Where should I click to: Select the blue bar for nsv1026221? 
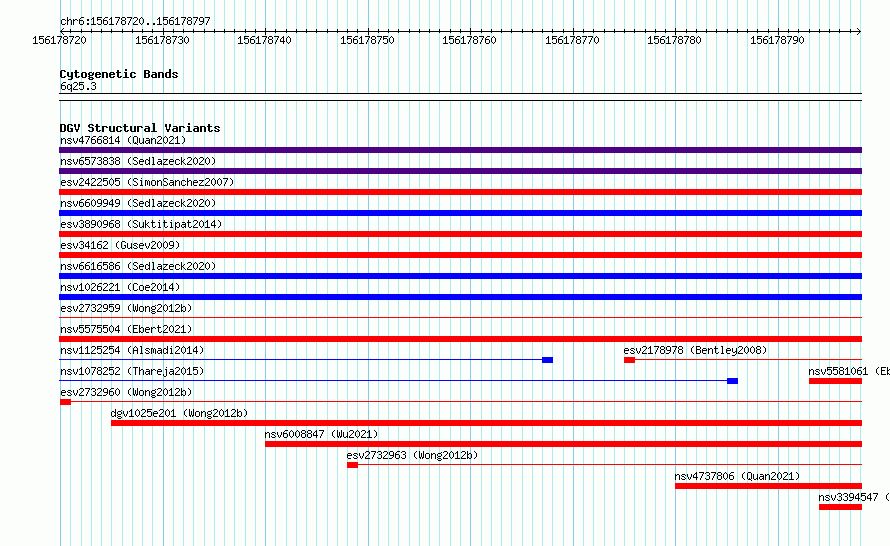(460, 297)
